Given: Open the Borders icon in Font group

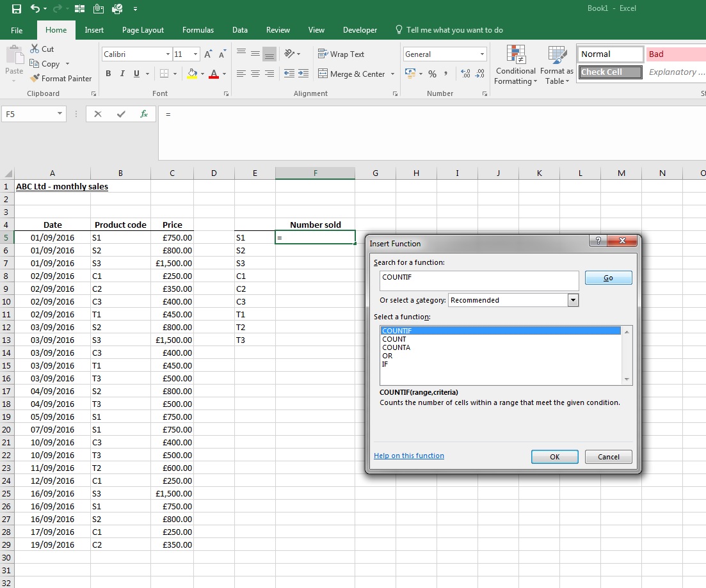Looking at the screenshot, I should [x=164, y=74].
